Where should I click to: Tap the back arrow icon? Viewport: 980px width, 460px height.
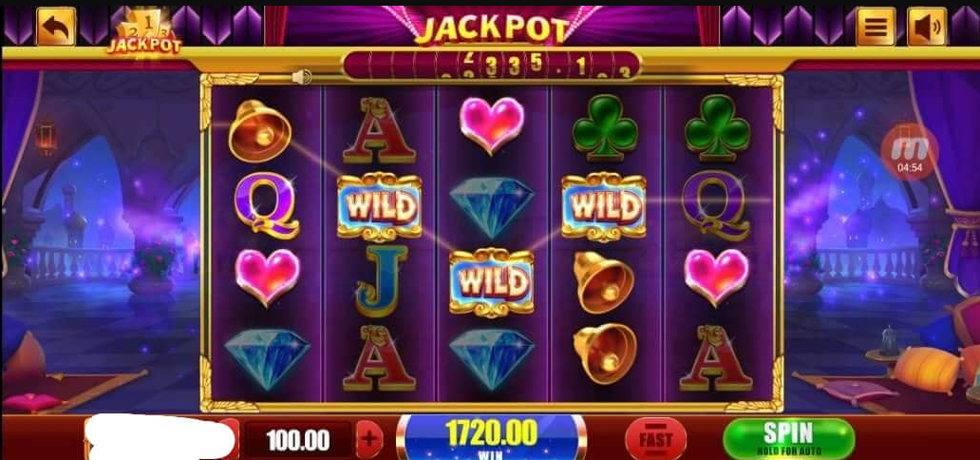point(56,27)
